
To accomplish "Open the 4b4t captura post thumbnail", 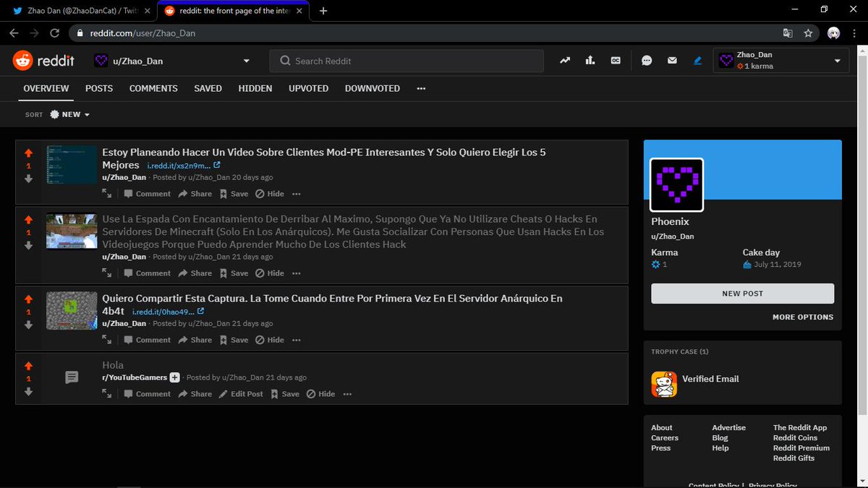I will click(72, 311).
